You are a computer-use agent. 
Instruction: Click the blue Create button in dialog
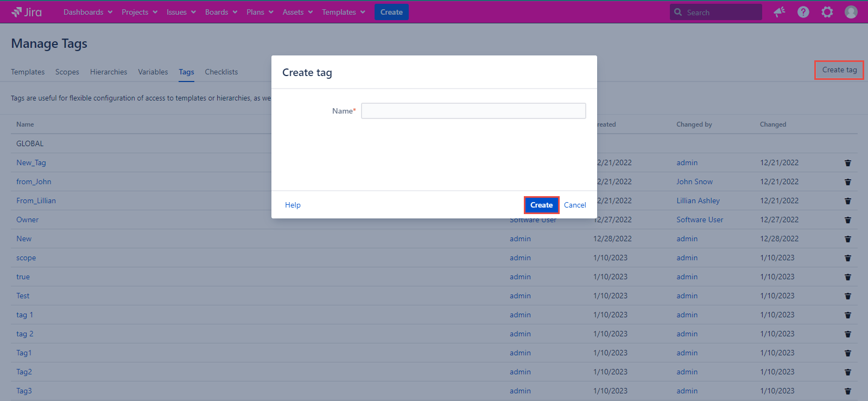(541, 205)
